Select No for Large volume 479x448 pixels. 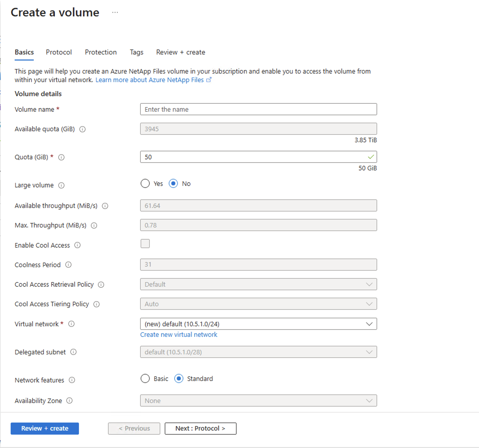[173, 183]
